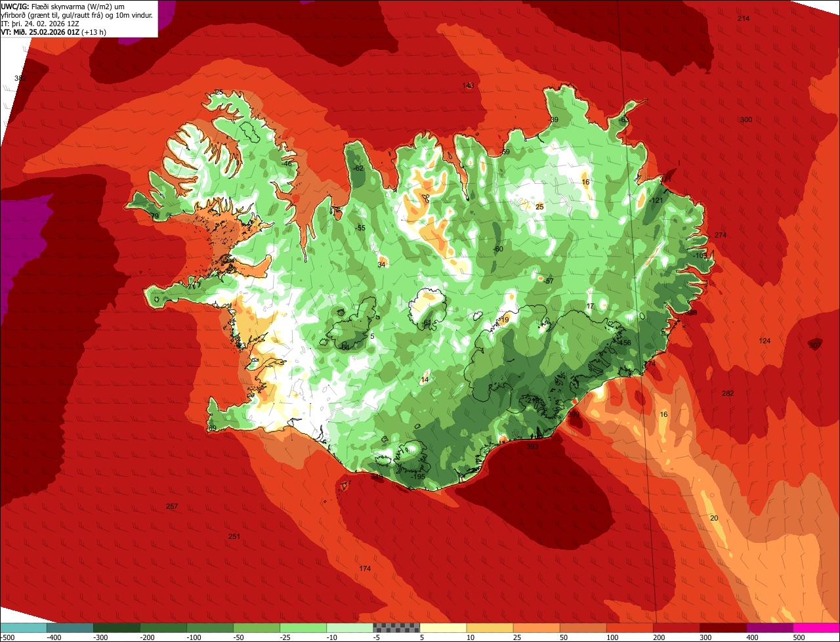Click the 'yfirborð (grænt til, gul/rautt frá)' description line
The image size is (840, 642).
(x=78, y=14)
